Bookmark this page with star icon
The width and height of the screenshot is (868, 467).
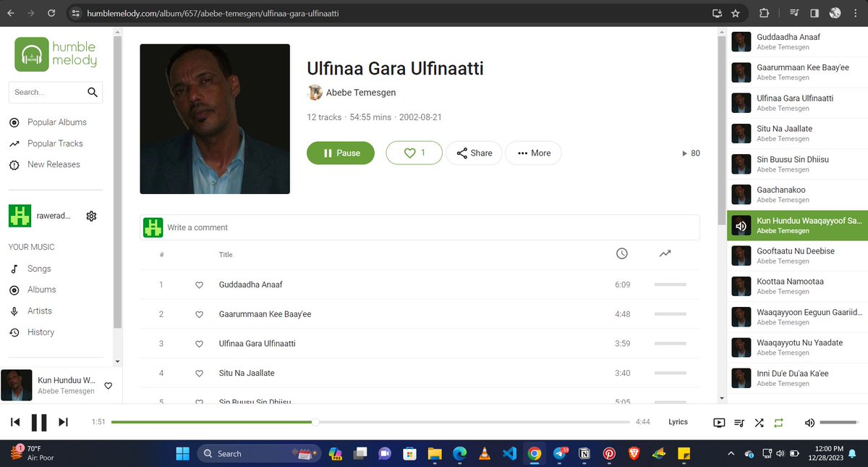736,13
